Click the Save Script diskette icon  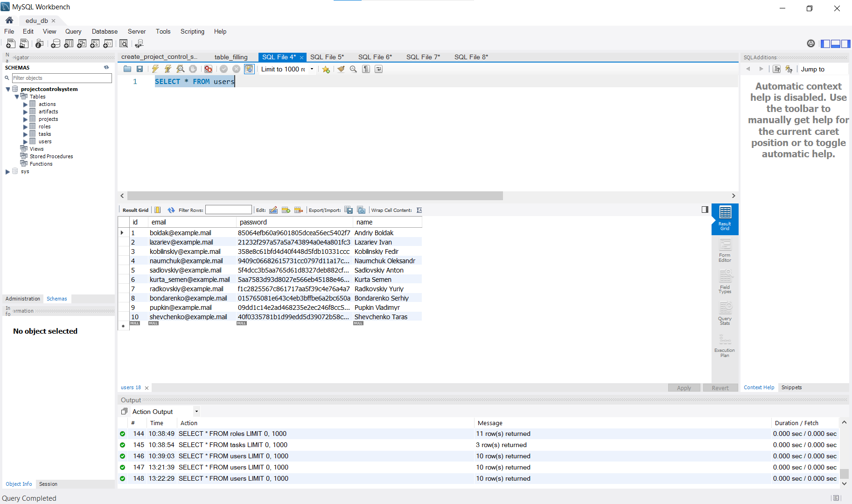tap(140, 69)
